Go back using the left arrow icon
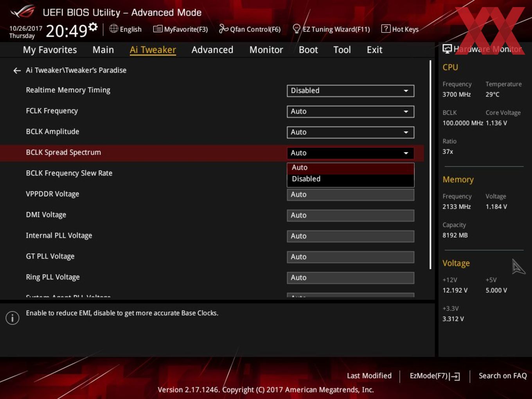 click(17, 70)
